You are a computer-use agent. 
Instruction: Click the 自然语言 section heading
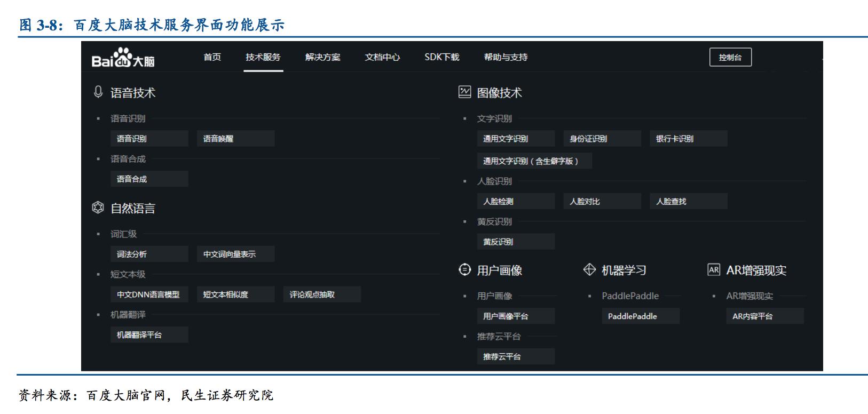[133, 208]
